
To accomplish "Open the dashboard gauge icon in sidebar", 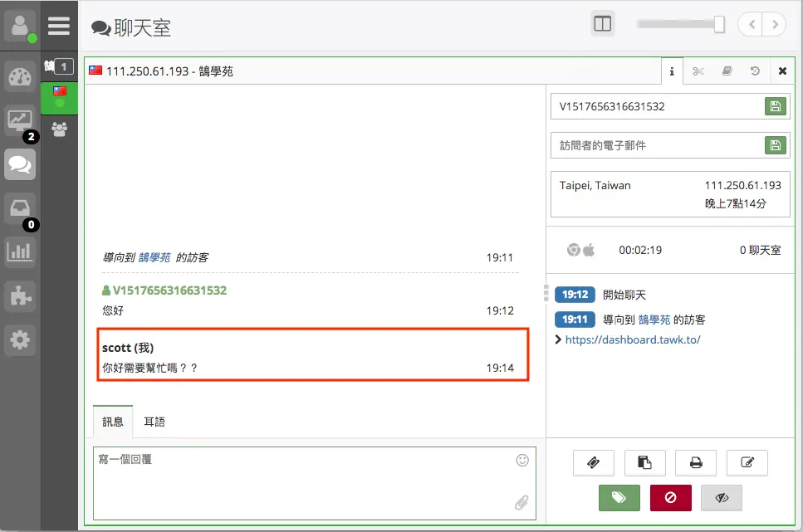I will coord(20,77).
